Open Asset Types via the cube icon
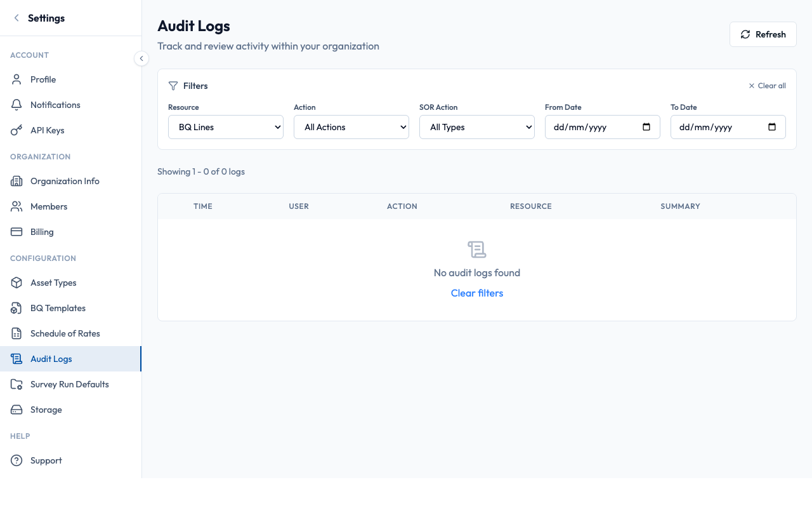 (16, 282)
